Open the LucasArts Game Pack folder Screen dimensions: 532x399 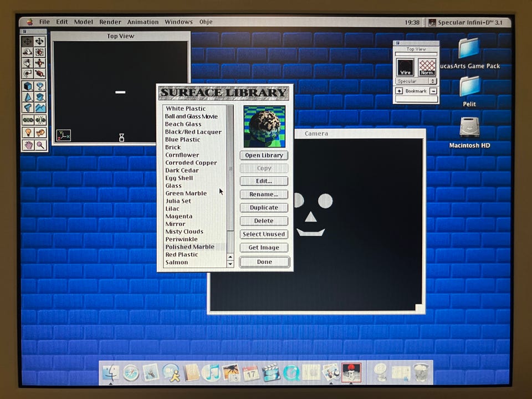(469, 48)
